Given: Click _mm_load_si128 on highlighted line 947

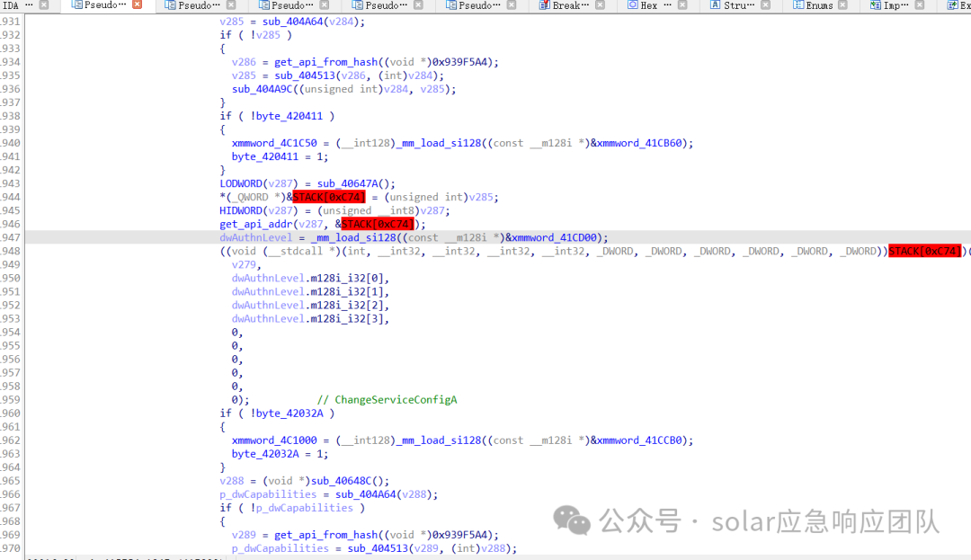Looking at the screenshot, I should [x=353, y=237].
